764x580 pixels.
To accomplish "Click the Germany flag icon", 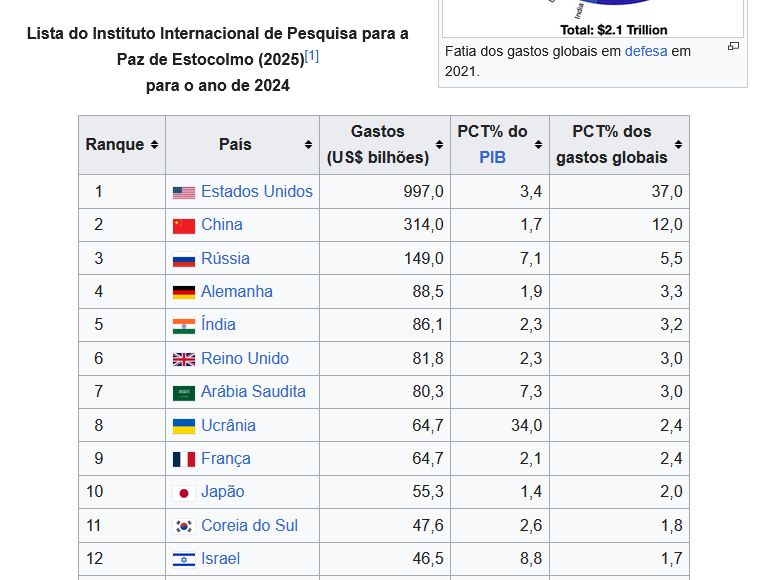I will click(184, 292).
